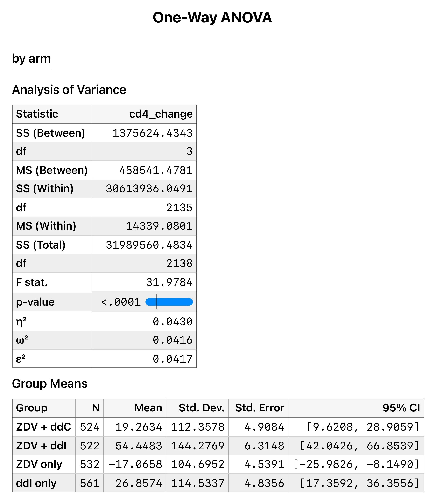The height and width of the screenshot is (504, 436).
Task: Select the ω² row label
Action: [x=22, y=340]
